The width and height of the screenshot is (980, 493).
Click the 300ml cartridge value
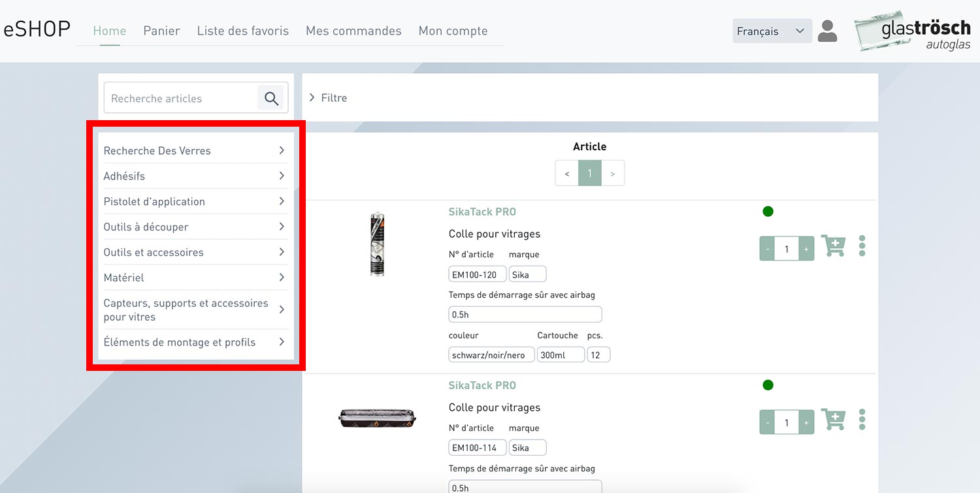561,355
